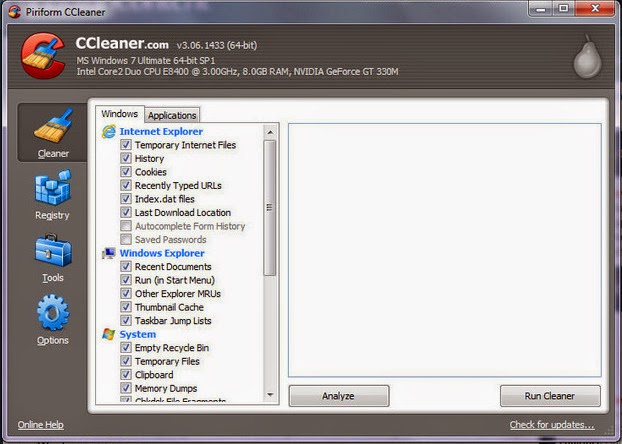Toggle Temporary Files checkbox
The width and height of the screenshot is (622, 444).
[126, 361]
